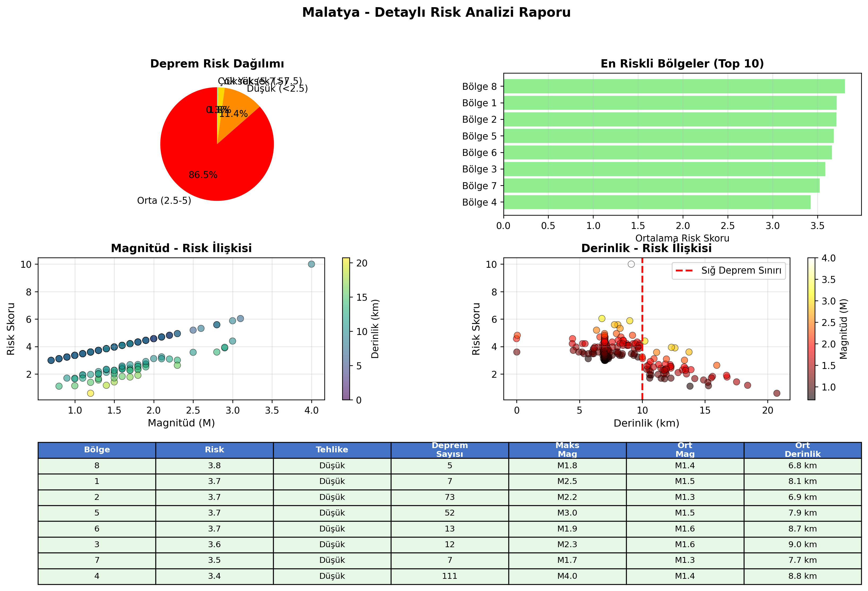Click the 'Bölge' table column header
The image size is (868, 591).
click(x=97, y=450)
